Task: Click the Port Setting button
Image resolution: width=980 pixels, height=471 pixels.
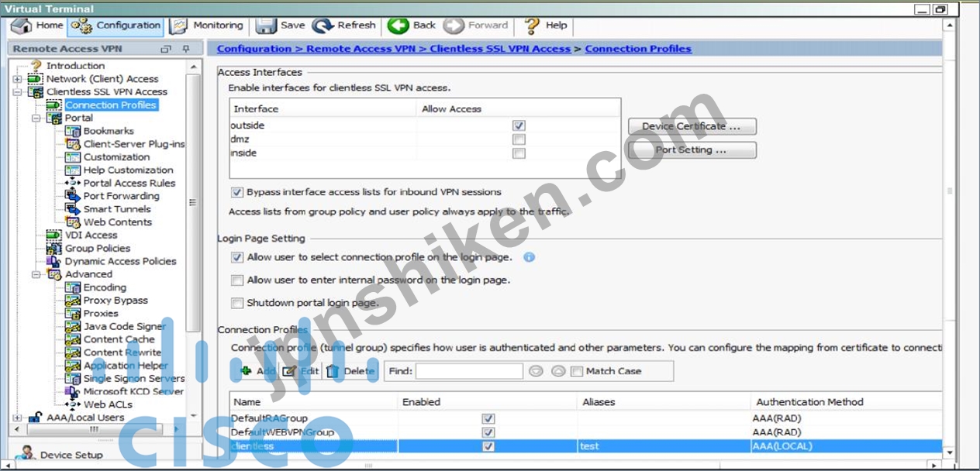Action: [692, 150]
